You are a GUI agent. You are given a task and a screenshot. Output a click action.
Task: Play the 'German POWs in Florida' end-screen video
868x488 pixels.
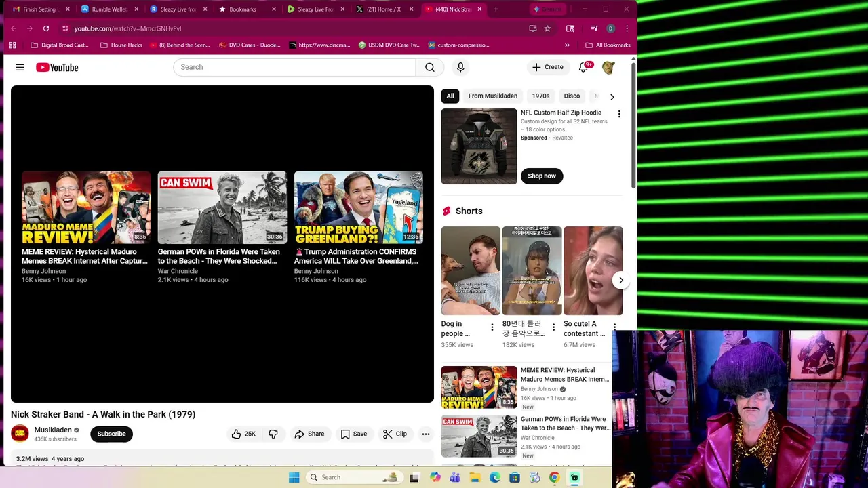(222, 207)
